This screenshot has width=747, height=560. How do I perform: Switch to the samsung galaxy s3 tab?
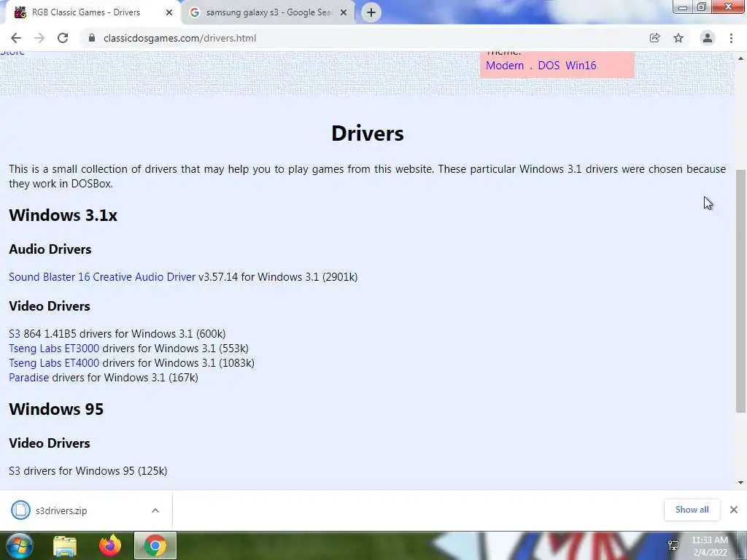click(268, 12)
